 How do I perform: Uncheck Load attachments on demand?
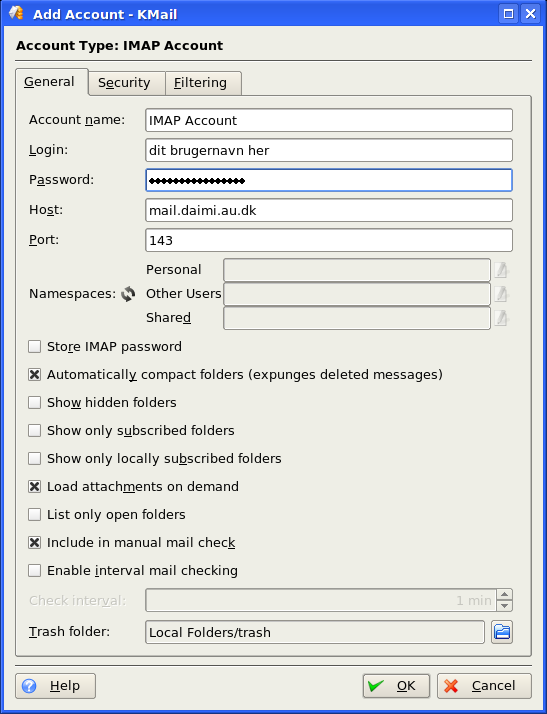(x=35, y=487)
